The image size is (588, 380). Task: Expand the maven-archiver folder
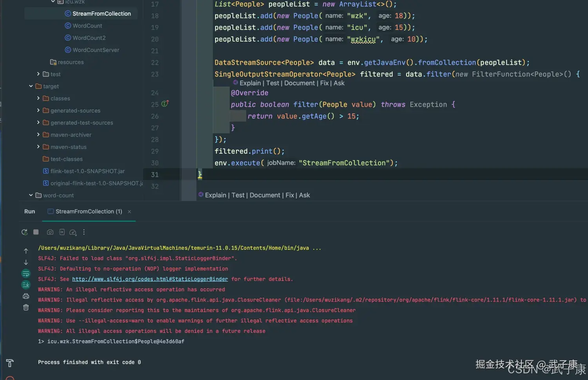pos(38,135)
